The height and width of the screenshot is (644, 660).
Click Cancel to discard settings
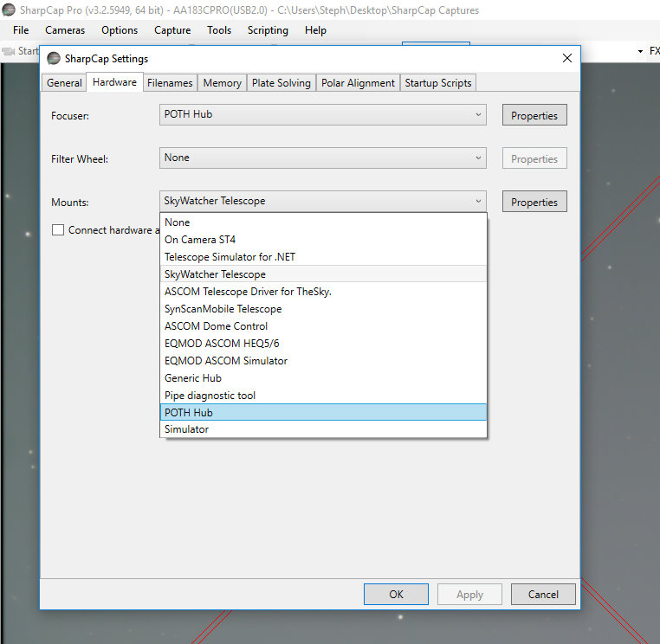(x=543, y=594)
